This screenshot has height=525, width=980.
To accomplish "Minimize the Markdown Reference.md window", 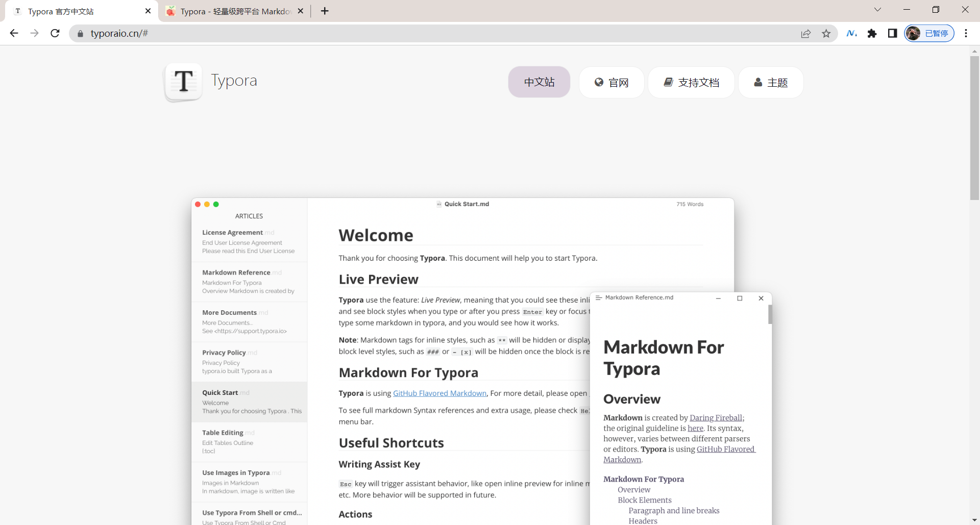I will pos(718,298).
